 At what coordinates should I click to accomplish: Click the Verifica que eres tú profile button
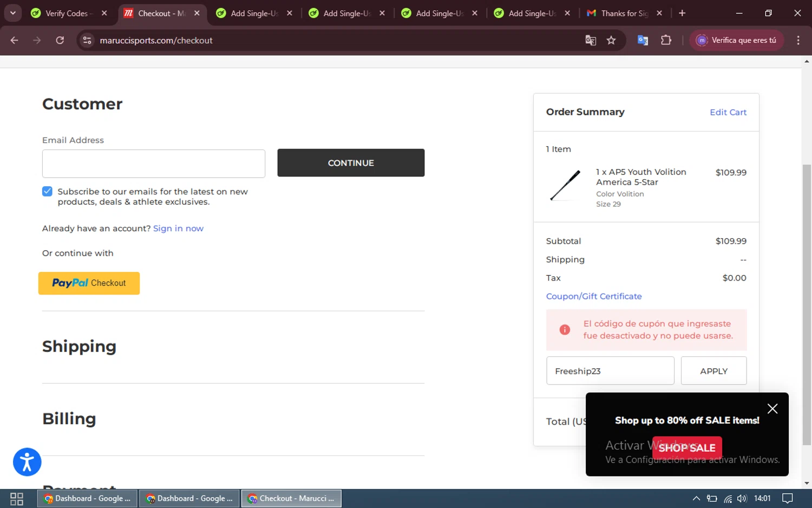pos(737,40)
